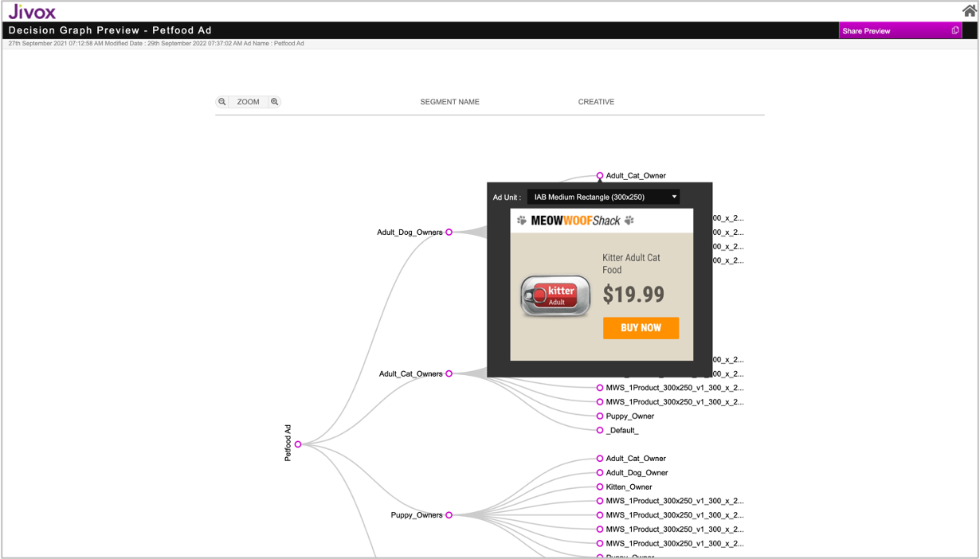Viewport: 980px width, 559px height.
Task: Click the Kitten_Owner leaf node
Action: click(600, 487)
